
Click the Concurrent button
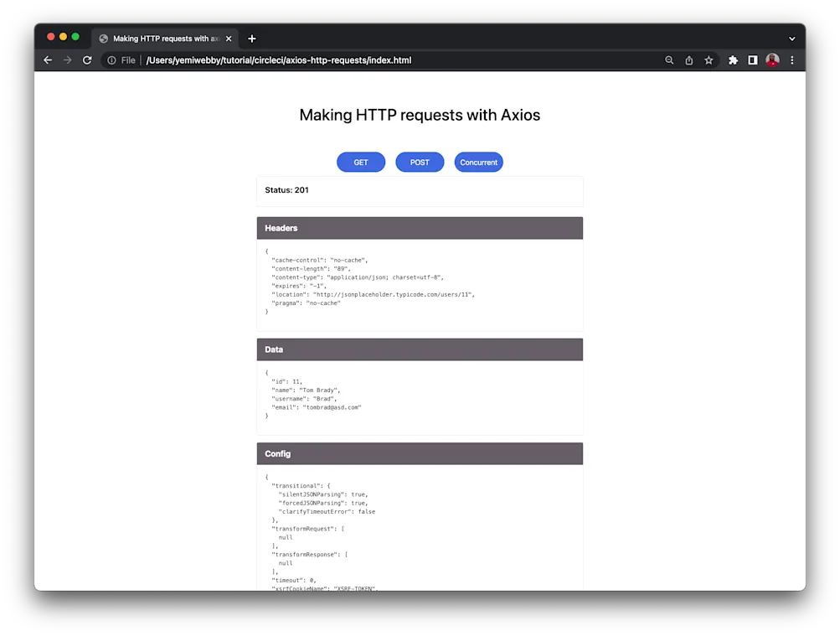coord(478,163)
